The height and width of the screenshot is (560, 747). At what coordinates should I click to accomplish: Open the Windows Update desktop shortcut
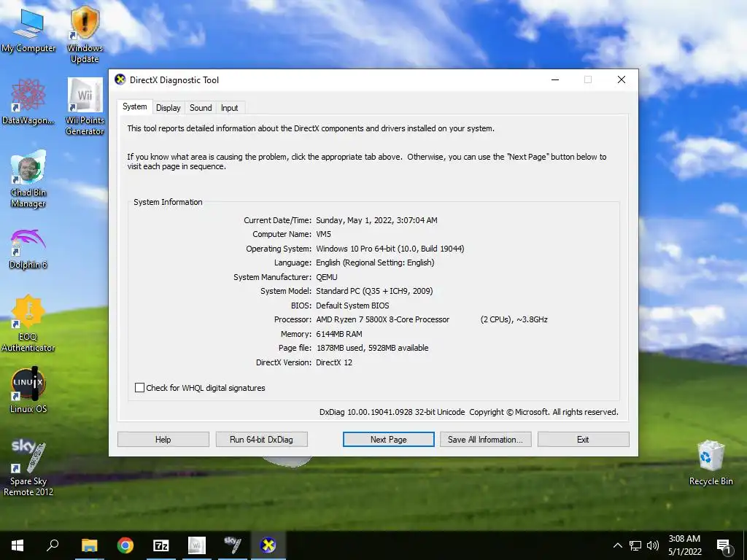(85, 34)
